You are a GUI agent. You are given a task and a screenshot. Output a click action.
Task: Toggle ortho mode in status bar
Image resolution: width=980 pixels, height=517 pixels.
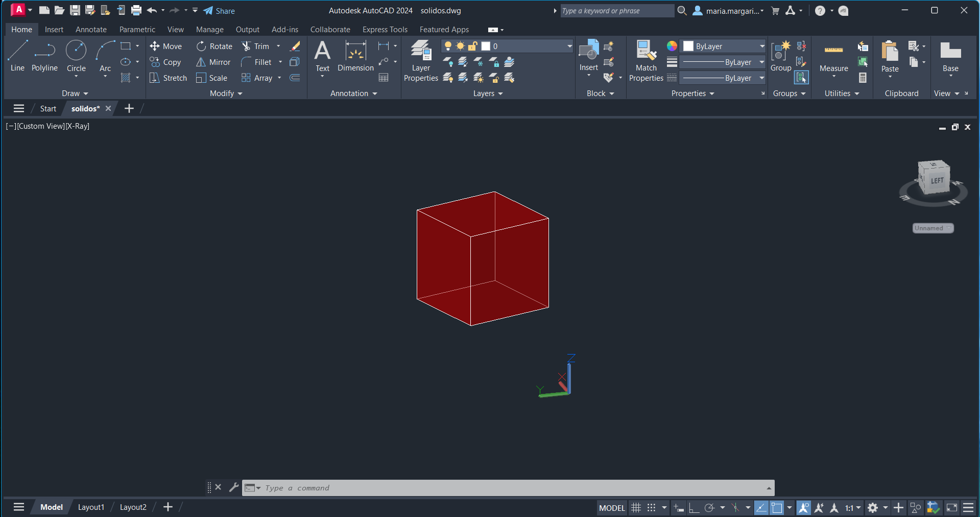click(x=694, y=508)
